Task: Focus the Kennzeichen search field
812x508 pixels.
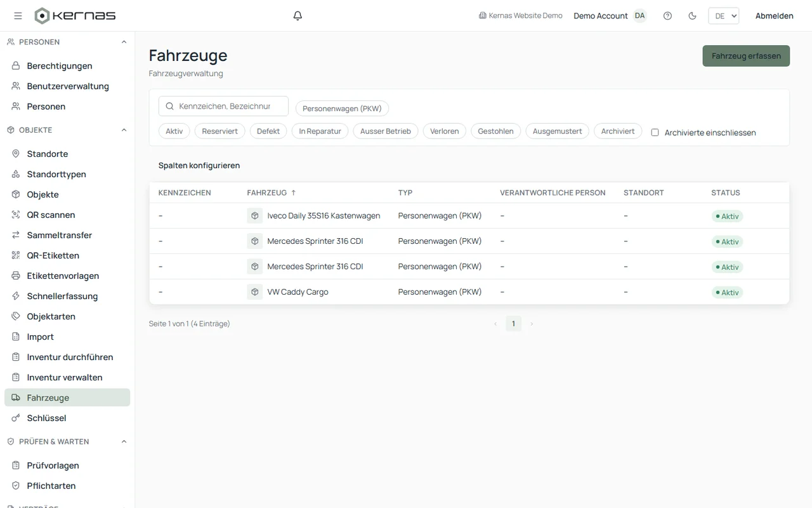Action: 223,106
